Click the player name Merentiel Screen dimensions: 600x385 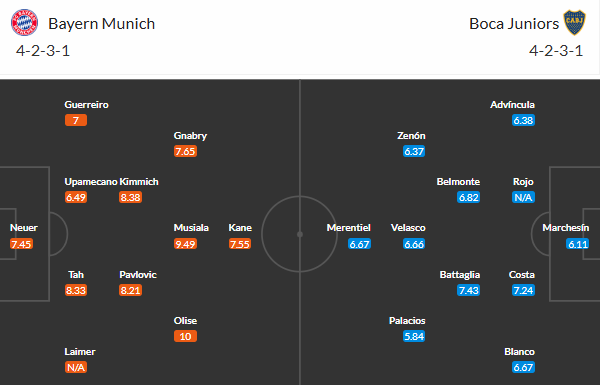pos(349,228)
